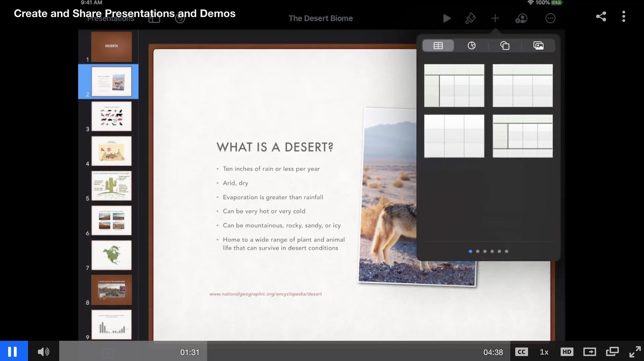Mute the video volume
Image resolution: width=644 pixels, height=361 pixels.
click(43, 351)
